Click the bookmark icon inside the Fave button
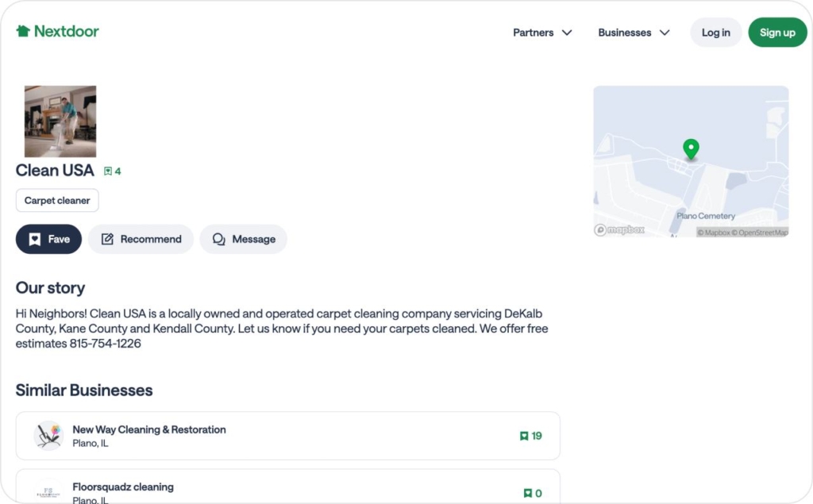The image size is (813, 504). 33,239
